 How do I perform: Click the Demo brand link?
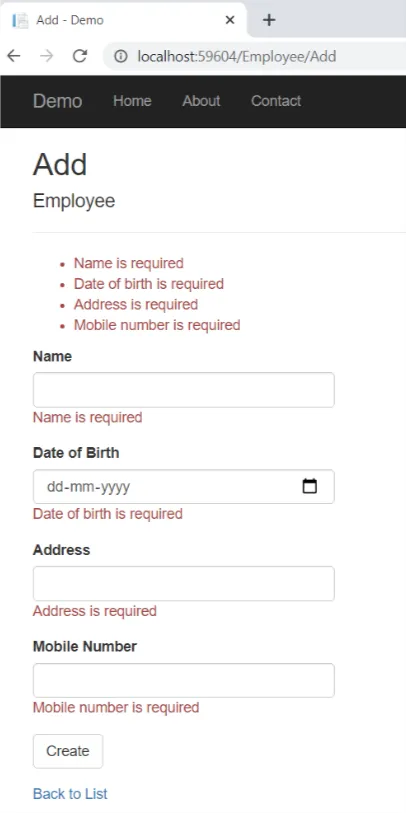coord(58,101)
